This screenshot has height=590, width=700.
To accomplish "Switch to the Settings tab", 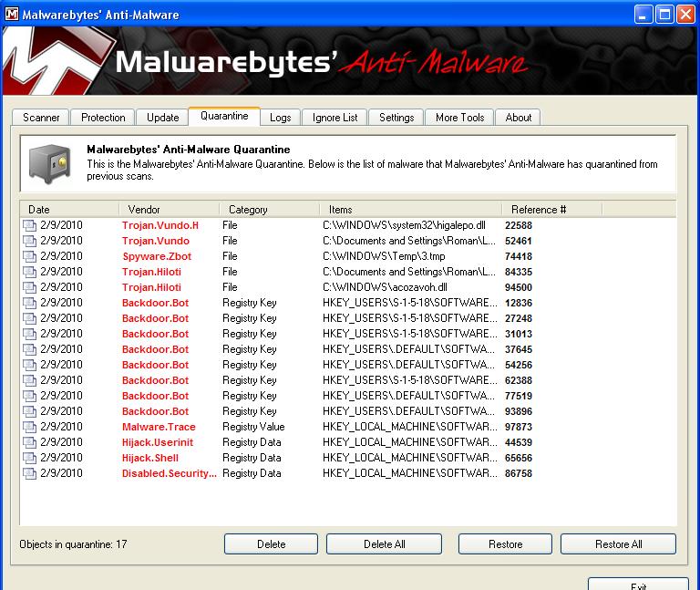I will pyautogui.click(x=396, y=118).
